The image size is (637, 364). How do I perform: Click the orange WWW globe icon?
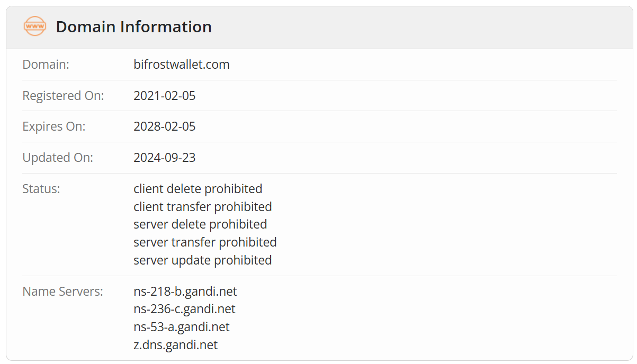(35, 26)
